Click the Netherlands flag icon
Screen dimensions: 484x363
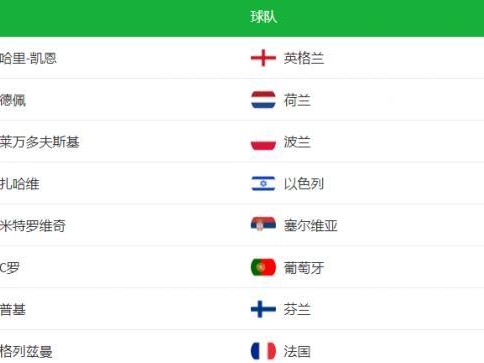coord(263,100)
